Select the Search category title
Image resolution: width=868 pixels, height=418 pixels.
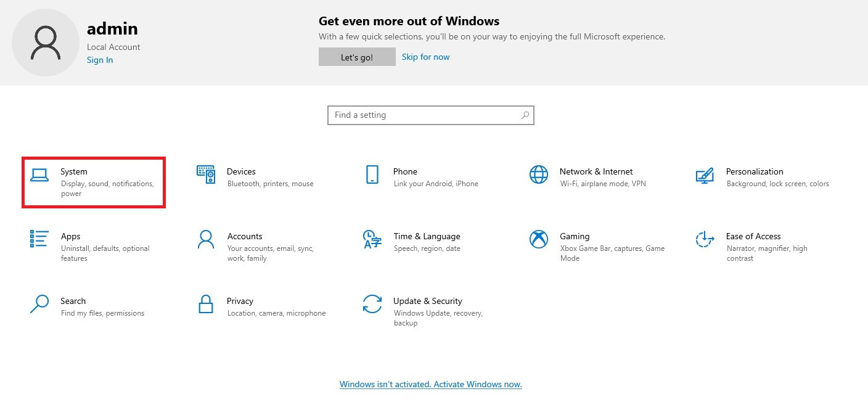point(73,301)
